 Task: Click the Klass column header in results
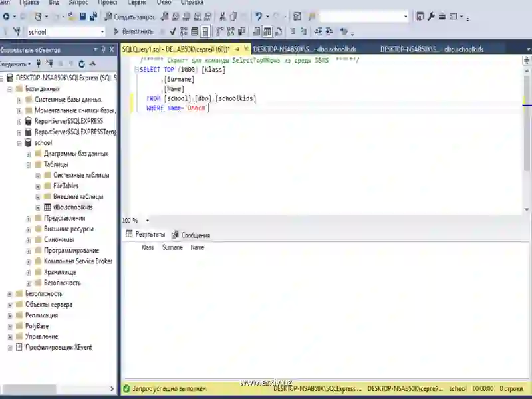[x=148, y=247]
